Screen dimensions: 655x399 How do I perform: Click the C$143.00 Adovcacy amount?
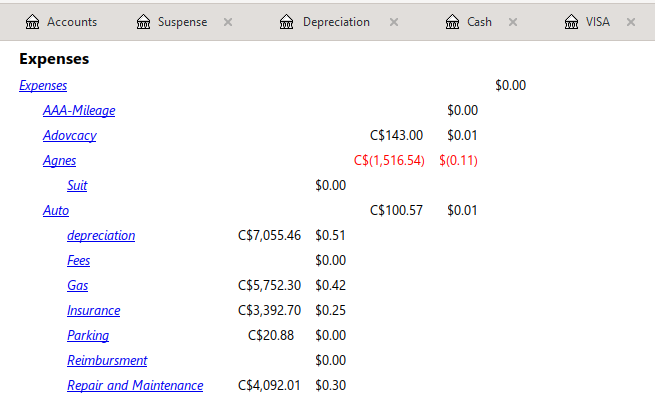(x=396, y=135)
